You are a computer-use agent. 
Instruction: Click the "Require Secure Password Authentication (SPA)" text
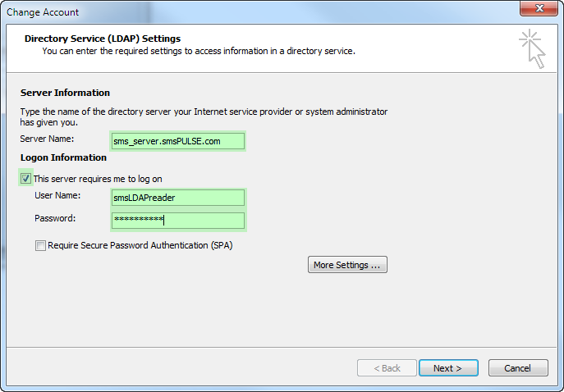(140, 245)
